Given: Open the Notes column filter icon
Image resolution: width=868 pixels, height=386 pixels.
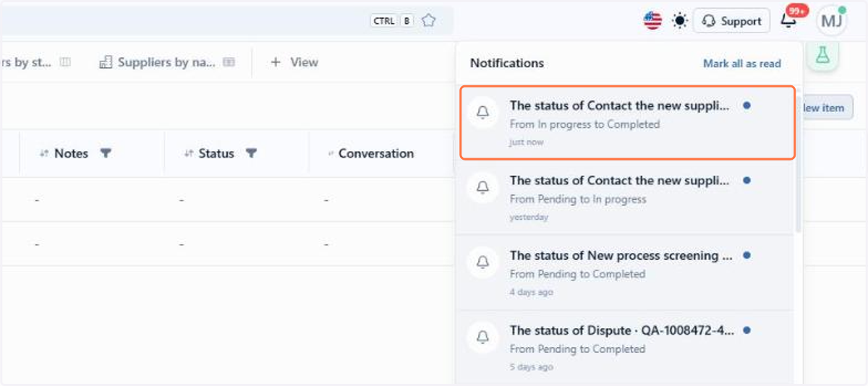Looking at the screenshot, I should tap(106, 153).
